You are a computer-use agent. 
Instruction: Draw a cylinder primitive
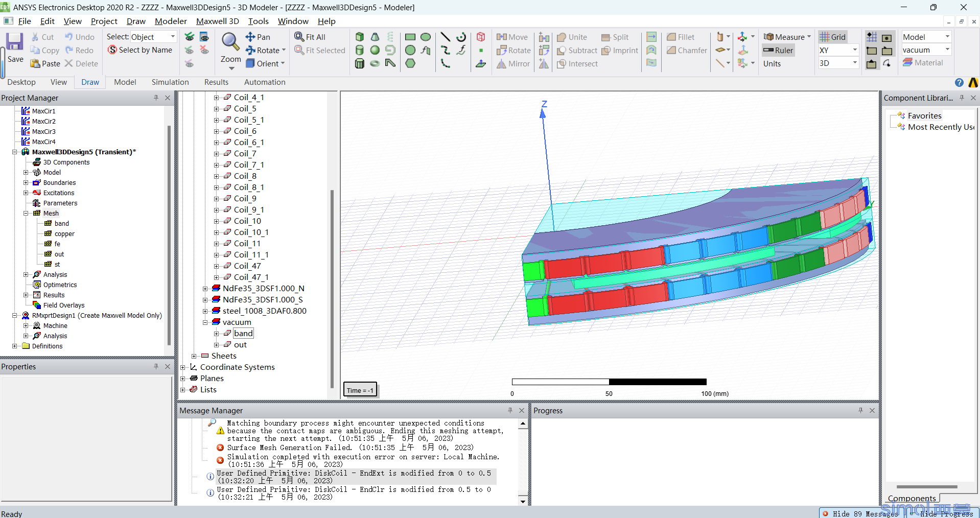[360, 50]
